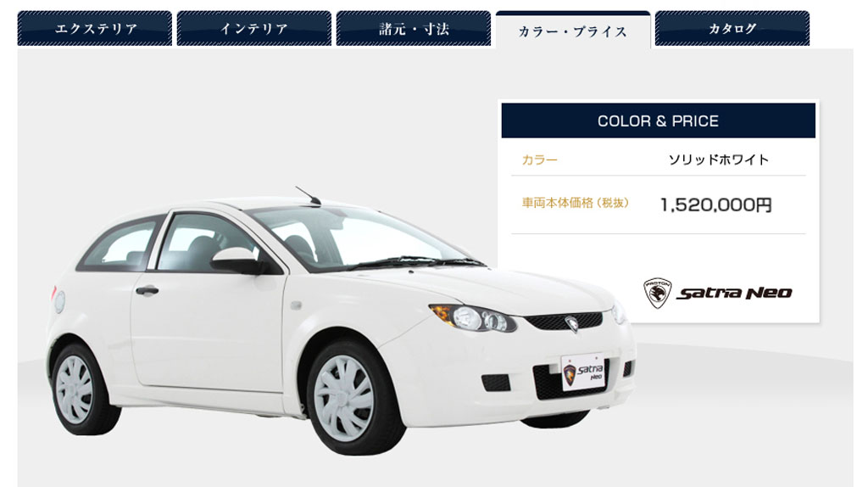Image resolution: width=868 pixels, height=487 pixels.
Task: Click the 1,520,000円 price text
Action: pyautogui.click(x=715, y=205)
